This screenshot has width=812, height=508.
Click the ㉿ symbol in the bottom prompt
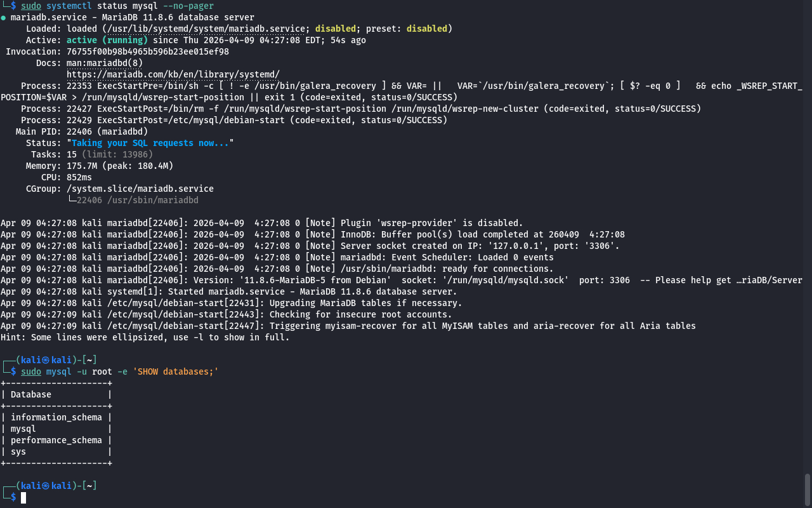tap(46, 486)
